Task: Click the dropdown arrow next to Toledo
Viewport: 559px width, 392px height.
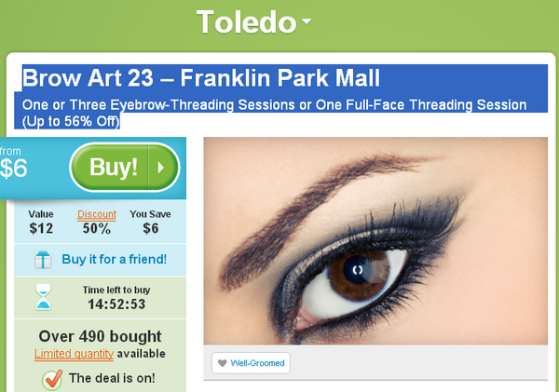Action: [306, 20]
